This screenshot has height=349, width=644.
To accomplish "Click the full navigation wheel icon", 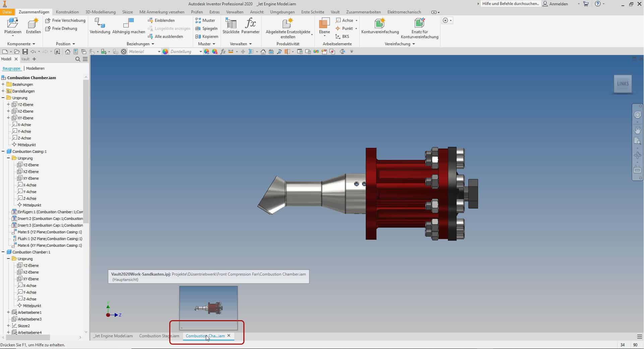I will [x=637, y=115].
